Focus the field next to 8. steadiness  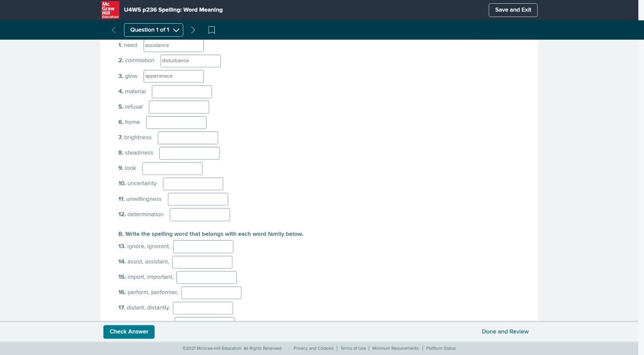[189, 153]
